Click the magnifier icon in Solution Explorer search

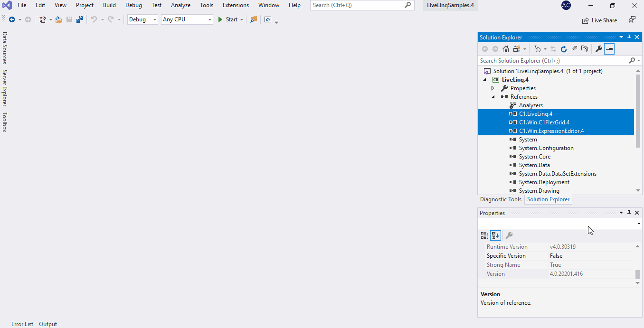click(632, 61)
